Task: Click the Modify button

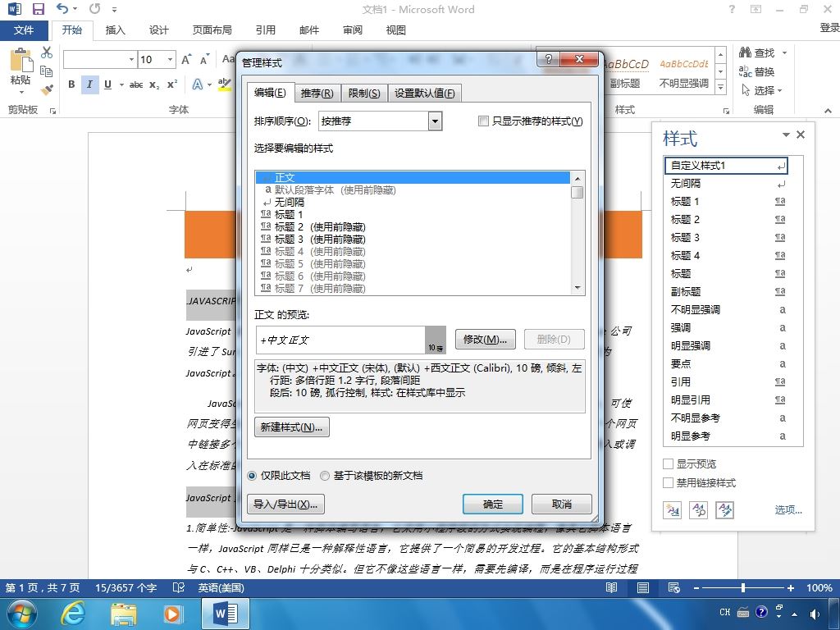Action: (486, 339)
